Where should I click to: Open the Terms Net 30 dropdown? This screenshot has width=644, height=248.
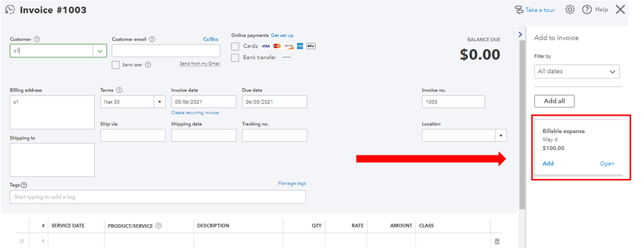(159, 102)
